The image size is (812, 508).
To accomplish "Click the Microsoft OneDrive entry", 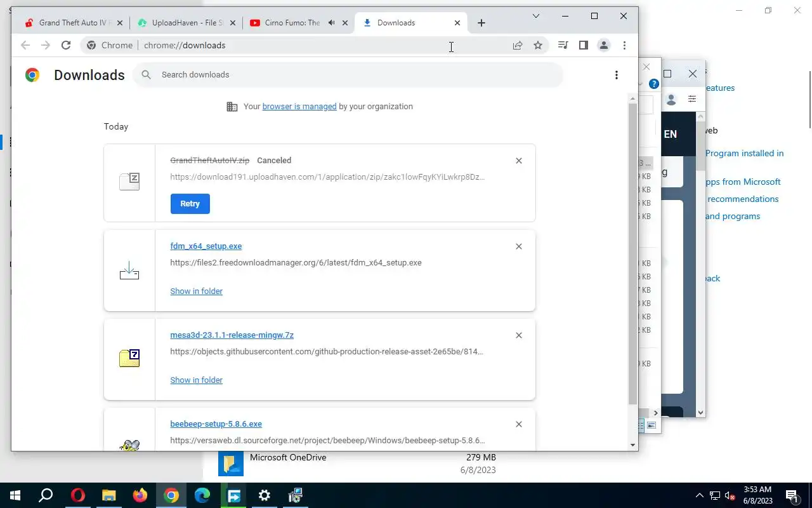I will point(357,464).
